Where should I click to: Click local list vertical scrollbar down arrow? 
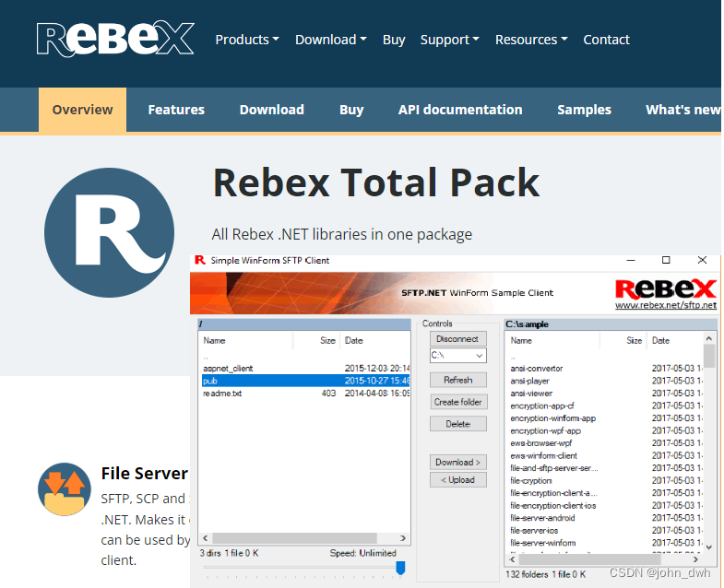708,547
